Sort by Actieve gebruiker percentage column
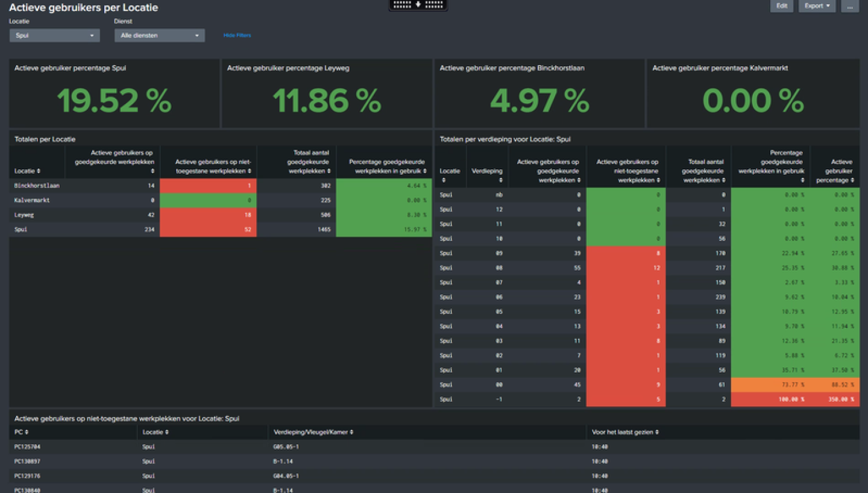868x493 pixels. tap(835, 171)
